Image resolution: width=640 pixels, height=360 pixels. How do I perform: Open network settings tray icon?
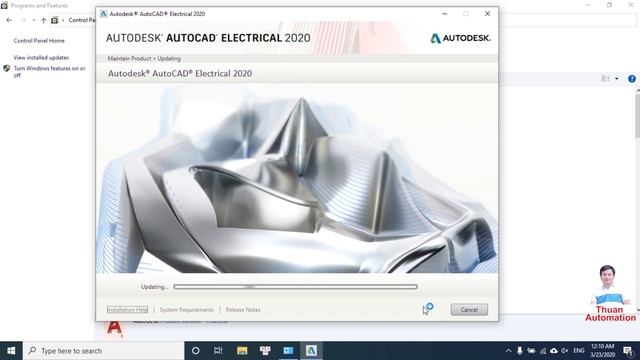542,351
